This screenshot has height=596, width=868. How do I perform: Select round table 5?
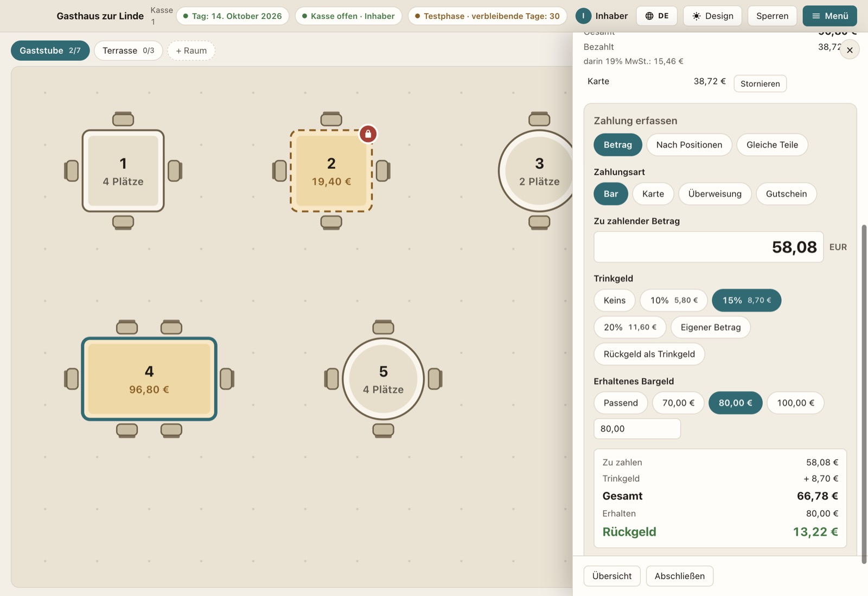[x=383, y=379]
